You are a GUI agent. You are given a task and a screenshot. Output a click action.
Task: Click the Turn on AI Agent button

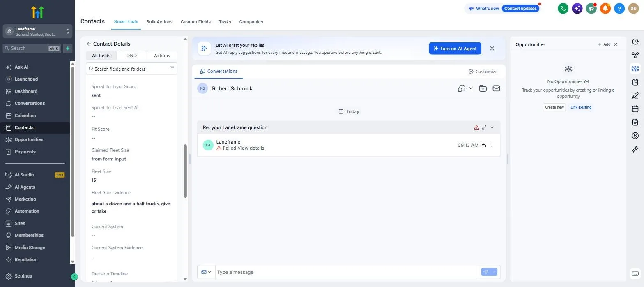(455, 49)
